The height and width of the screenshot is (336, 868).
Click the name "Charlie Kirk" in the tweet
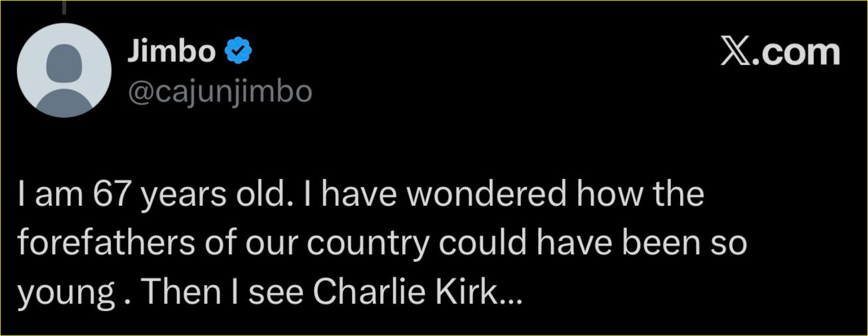point(407,294)
